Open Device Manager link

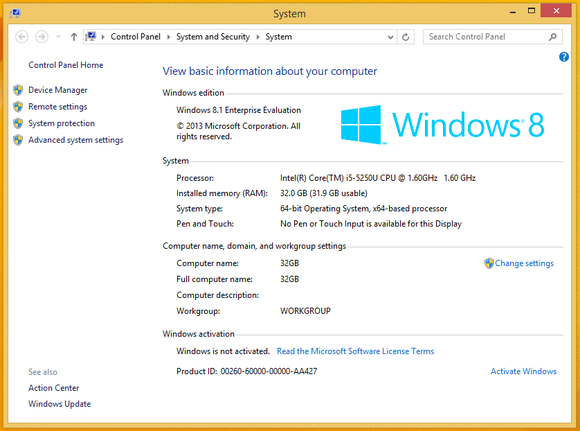click(58, 90)
